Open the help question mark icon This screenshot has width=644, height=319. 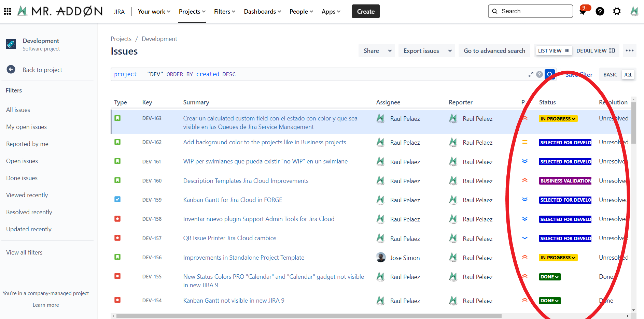pyautogui.click(x=600, y=12)
